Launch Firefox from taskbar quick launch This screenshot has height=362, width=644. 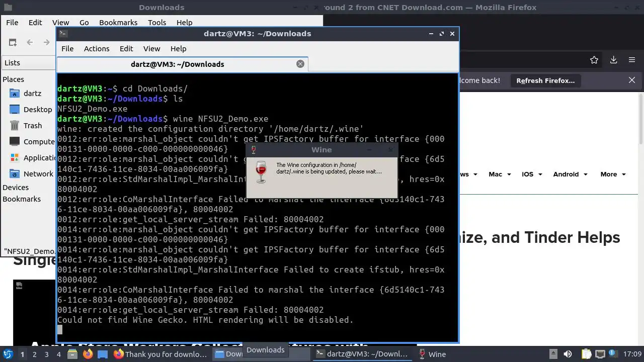(x=88, y=354)
